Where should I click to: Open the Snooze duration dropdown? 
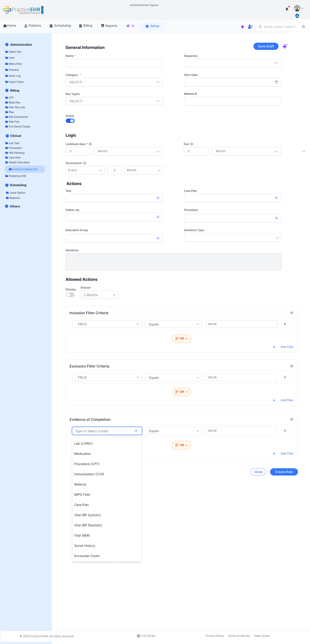click(99, 295)
